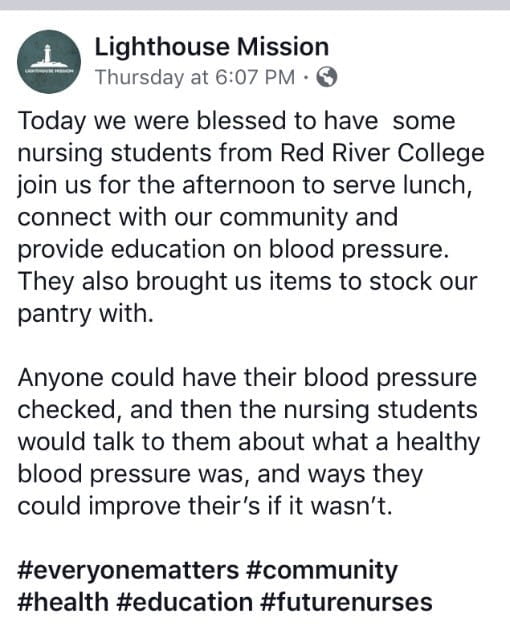510x626 pixels.
Task: Follow the #futurenurses hashtag
Action: (x=346, y=602)
